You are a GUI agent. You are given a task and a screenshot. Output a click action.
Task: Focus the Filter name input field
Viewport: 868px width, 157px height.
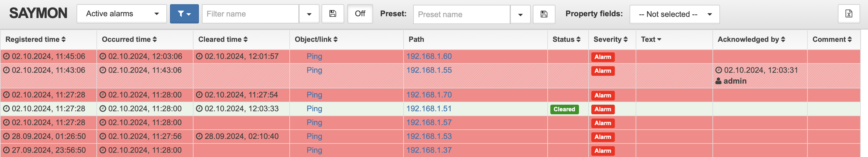coord(250,14)
